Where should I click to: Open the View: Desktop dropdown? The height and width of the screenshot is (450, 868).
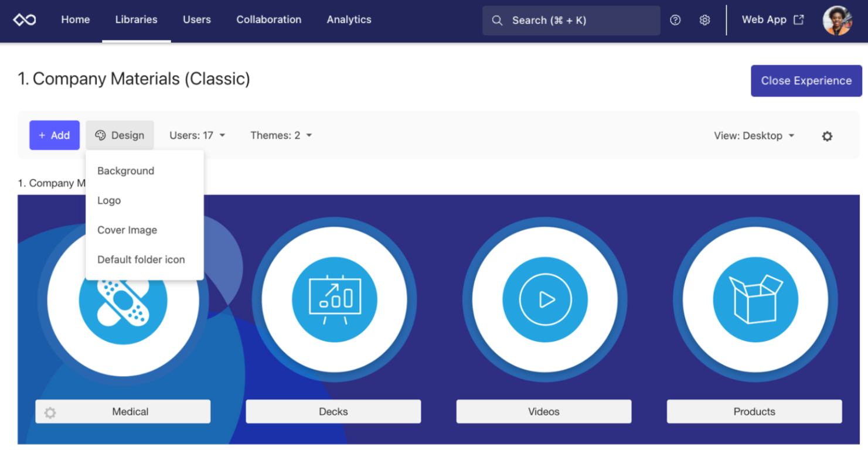[x=754, y=135]
